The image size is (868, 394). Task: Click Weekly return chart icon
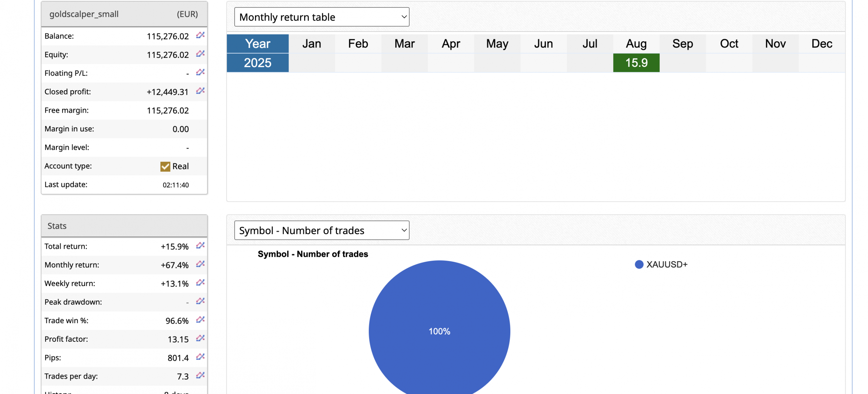(200, 282)
